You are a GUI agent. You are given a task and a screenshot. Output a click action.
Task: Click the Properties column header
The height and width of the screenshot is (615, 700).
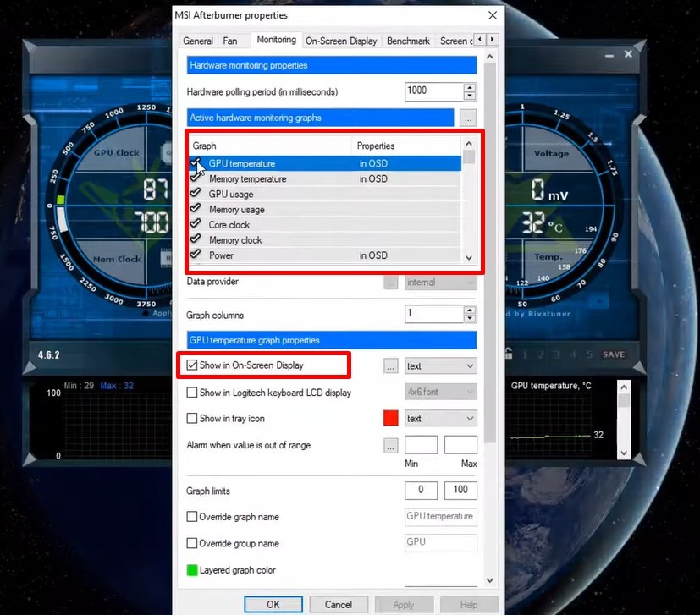click(x=406, y=146)
